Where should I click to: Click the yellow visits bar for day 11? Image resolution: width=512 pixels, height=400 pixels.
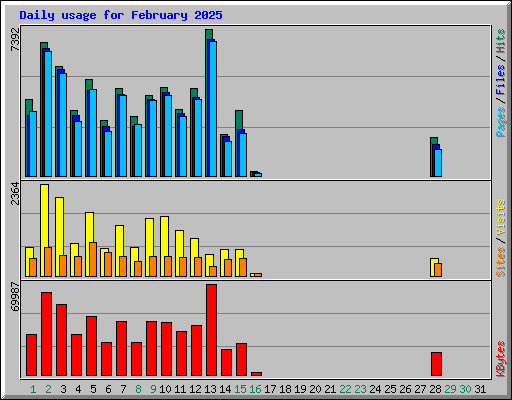click(179, 243)
